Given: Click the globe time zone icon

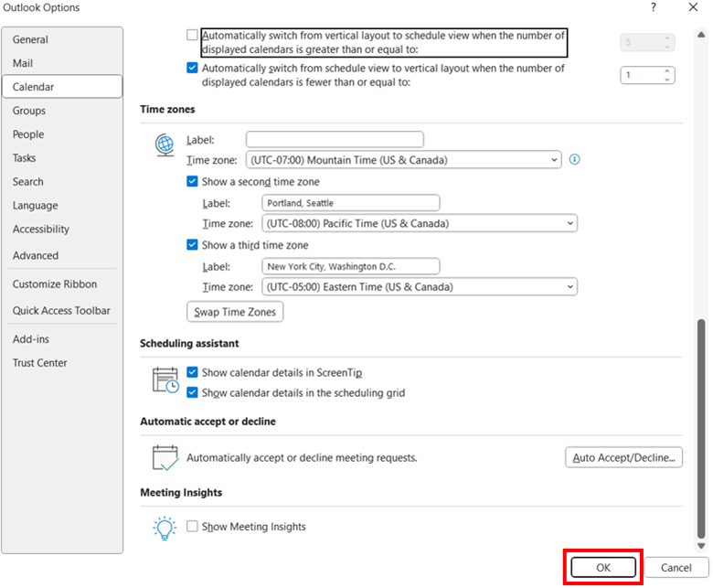Looking at the screenshot, I should click(165, 145).
